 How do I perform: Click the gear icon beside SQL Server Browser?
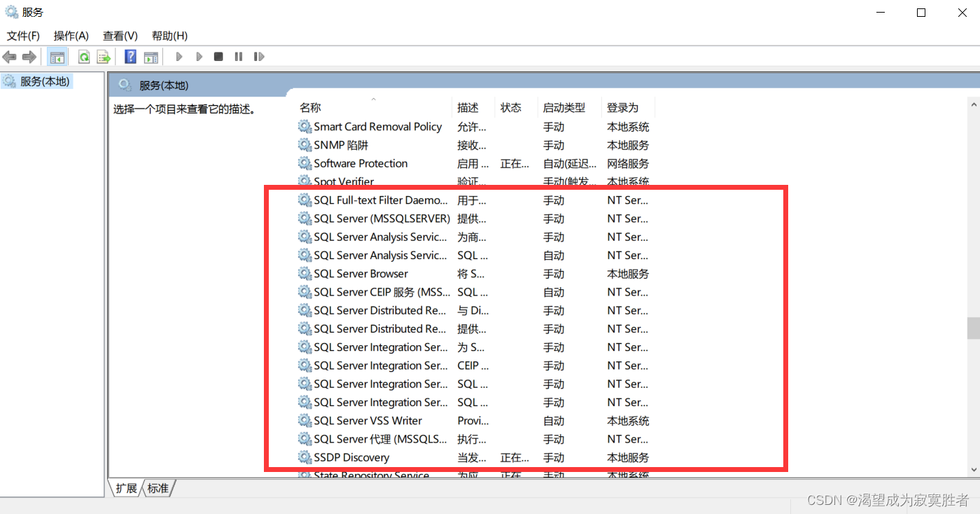tap(304, 274)
